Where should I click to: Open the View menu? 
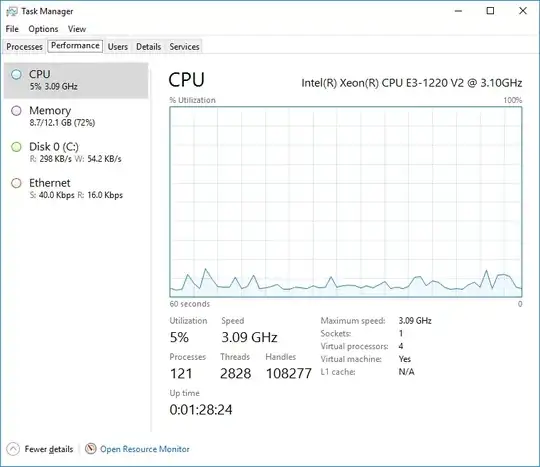(76, 29)
